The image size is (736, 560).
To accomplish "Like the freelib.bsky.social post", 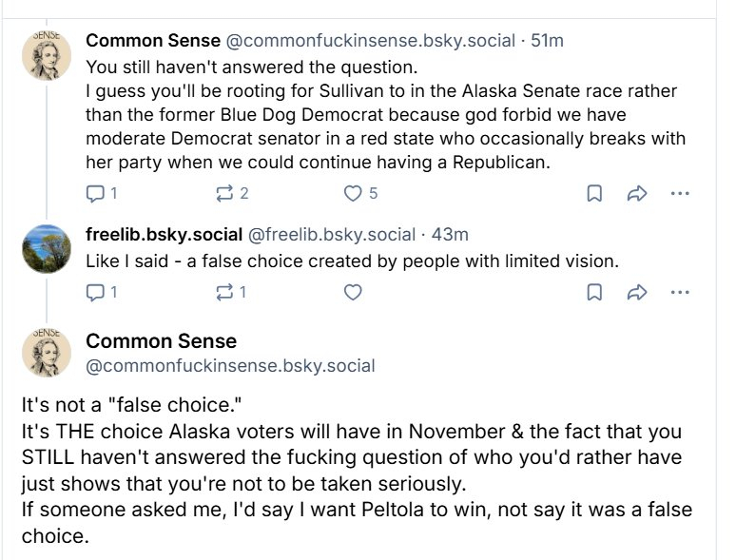I will [x=353, y=293].
